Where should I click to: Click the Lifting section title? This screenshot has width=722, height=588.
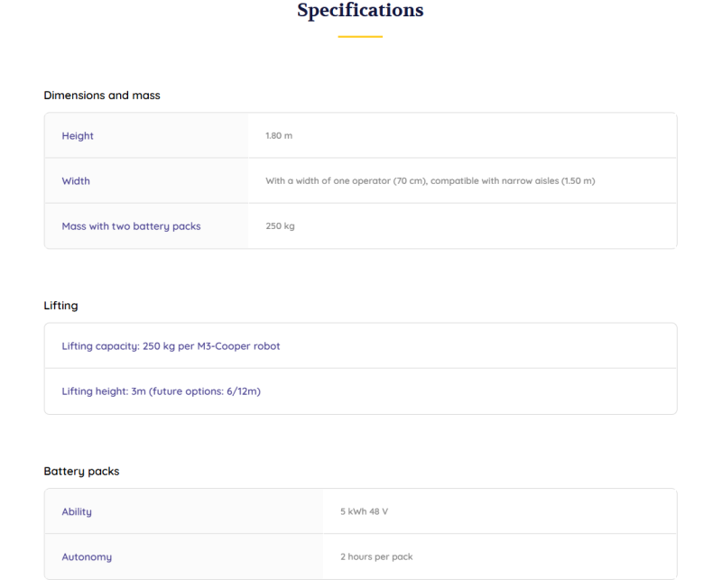click(x=60, y=306)
